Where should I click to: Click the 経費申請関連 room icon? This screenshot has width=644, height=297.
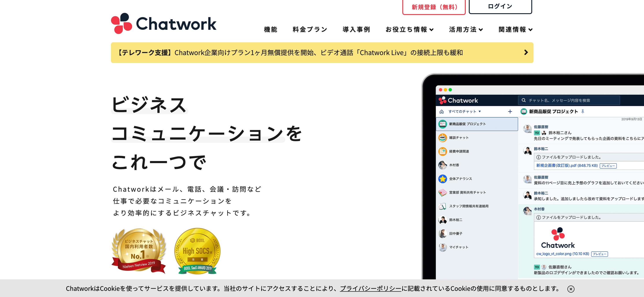pos(442,151)
